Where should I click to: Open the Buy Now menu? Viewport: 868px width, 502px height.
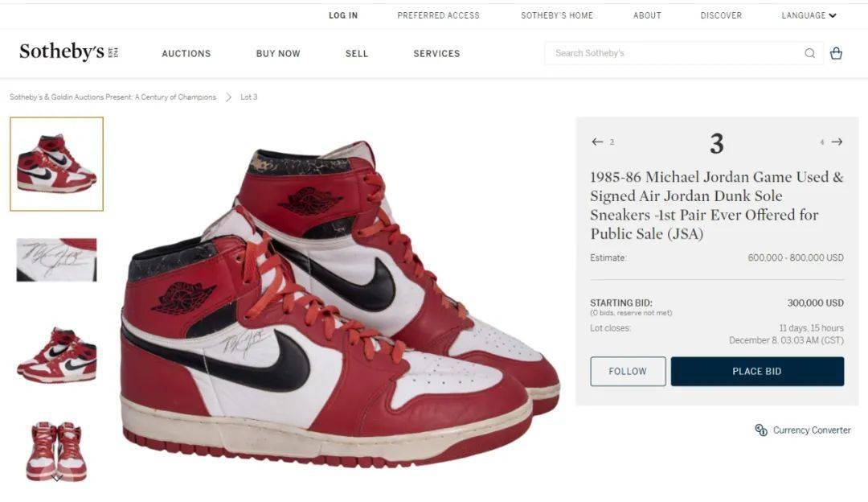278,54
